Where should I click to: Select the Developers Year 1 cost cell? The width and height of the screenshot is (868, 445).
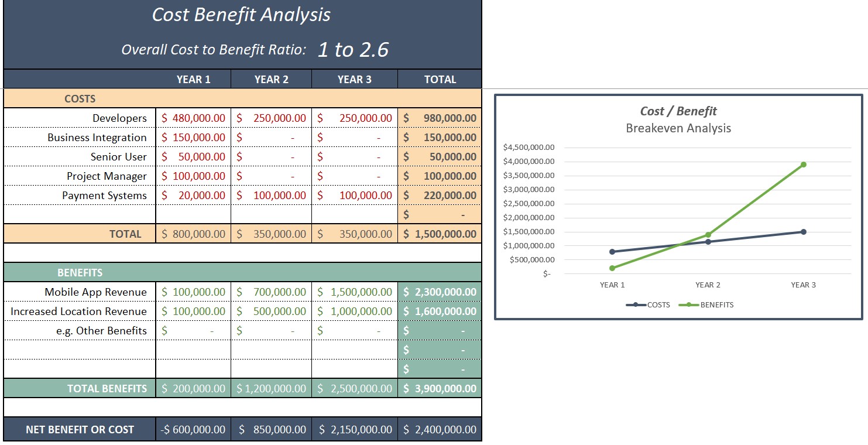click(x=194, y=118)
